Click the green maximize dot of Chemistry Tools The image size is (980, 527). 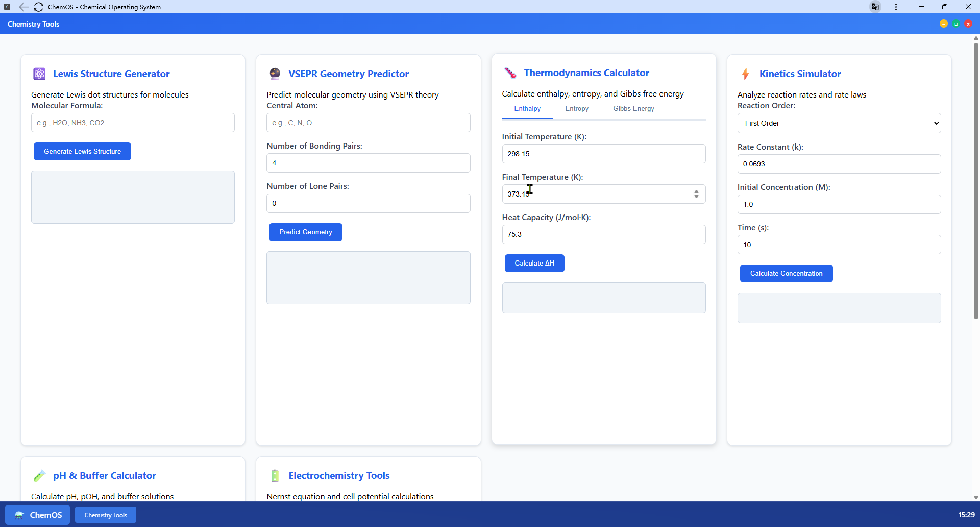pos(956,23)
